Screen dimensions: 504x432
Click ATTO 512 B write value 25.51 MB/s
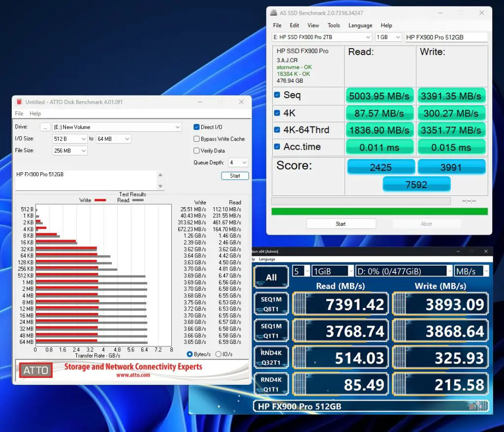(193, 209)
